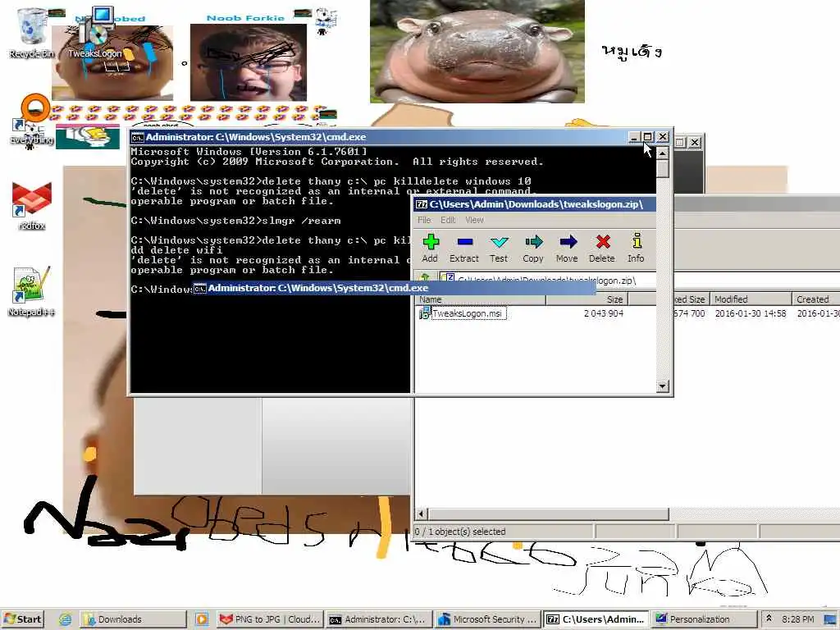This screenshot has height=630, width=840.
Task: Open the Recycle Bin desktop icon
Action: point(32,32)
